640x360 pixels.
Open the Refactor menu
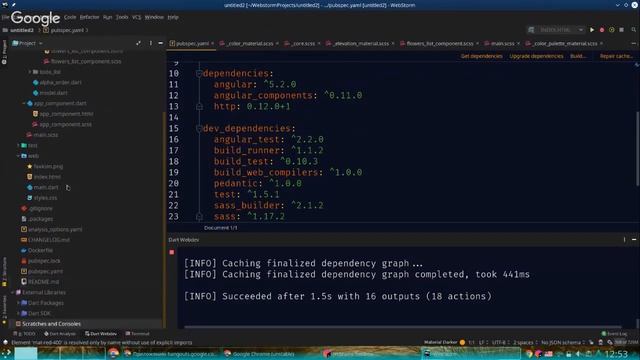(89, 17)
